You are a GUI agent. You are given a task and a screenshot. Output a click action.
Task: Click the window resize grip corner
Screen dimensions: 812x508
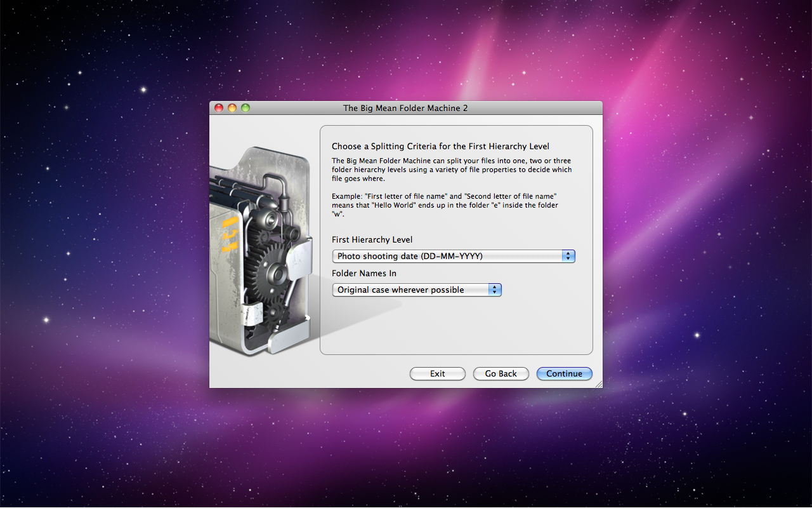point(598,383)
